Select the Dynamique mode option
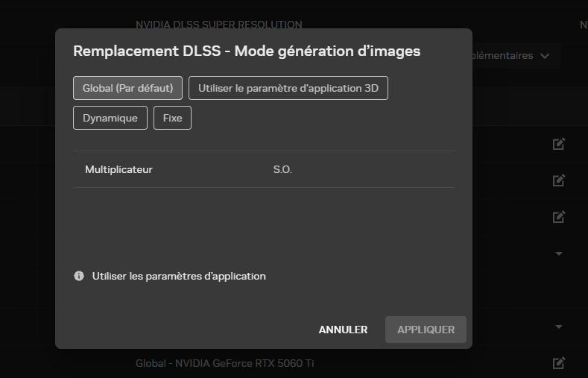588x378 pixels. [x=110, y=118]
